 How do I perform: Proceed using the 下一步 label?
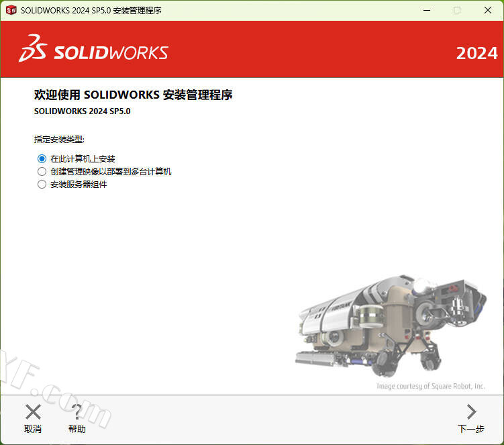click(x=470, y=429)
